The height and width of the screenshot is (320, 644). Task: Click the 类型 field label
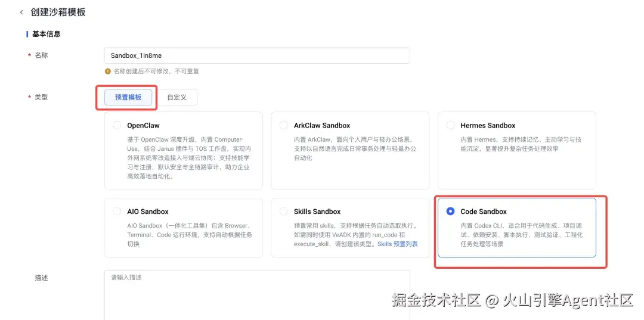click(41, 97)
